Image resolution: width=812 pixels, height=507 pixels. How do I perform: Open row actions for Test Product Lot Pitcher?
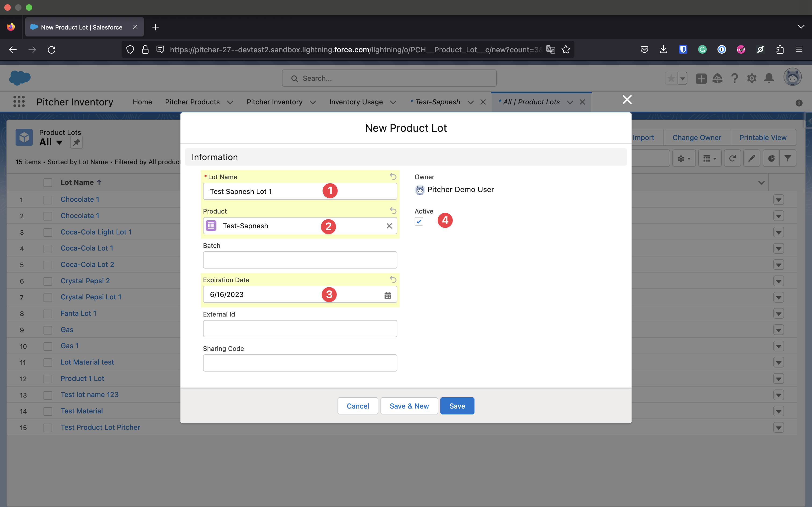tap(778, 428)
